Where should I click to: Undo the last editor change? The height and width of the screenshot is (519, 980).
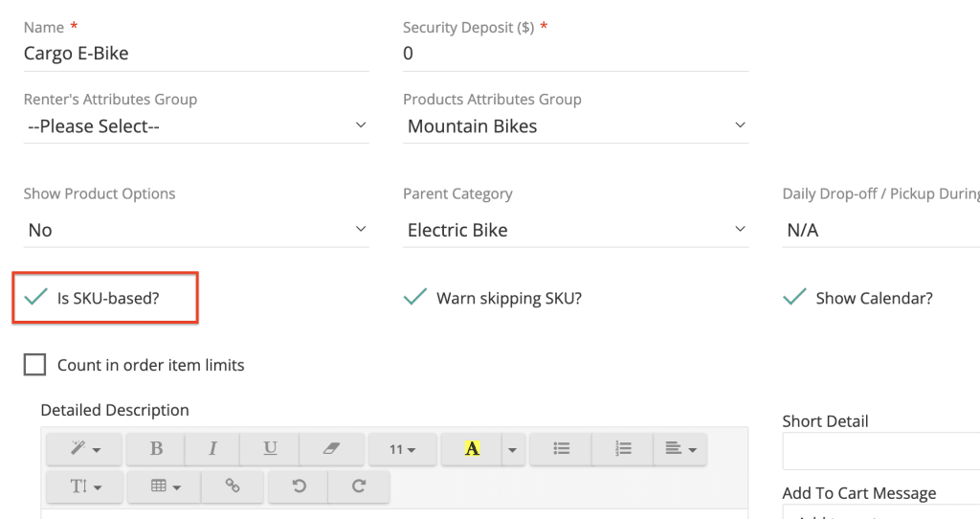click(299, 486)
